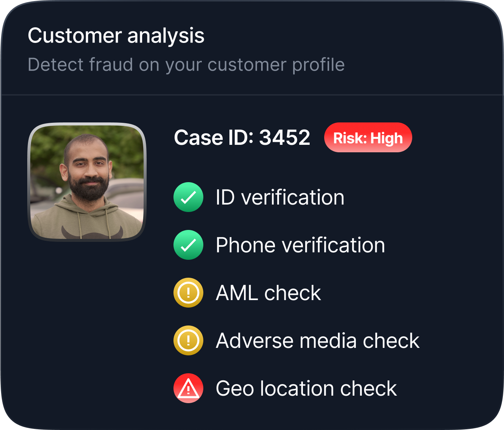Click the Geo location check red triangle icon

tap(188, 388)
